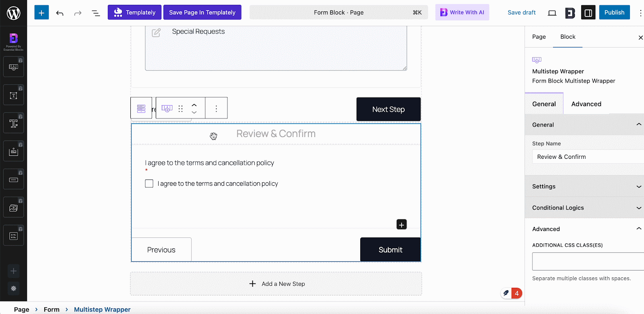Open the laptop preview view icon
Screen dimensions: 644x314
[552, 13]
